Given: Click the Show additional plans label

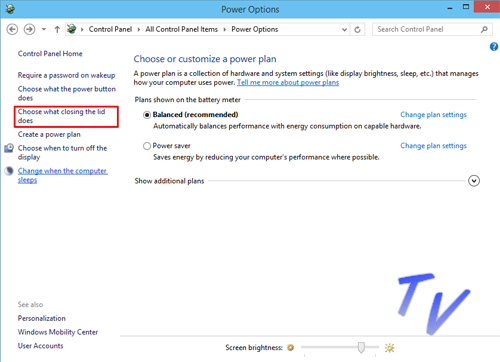Looking at the screenshot, I should click(169, 181).
